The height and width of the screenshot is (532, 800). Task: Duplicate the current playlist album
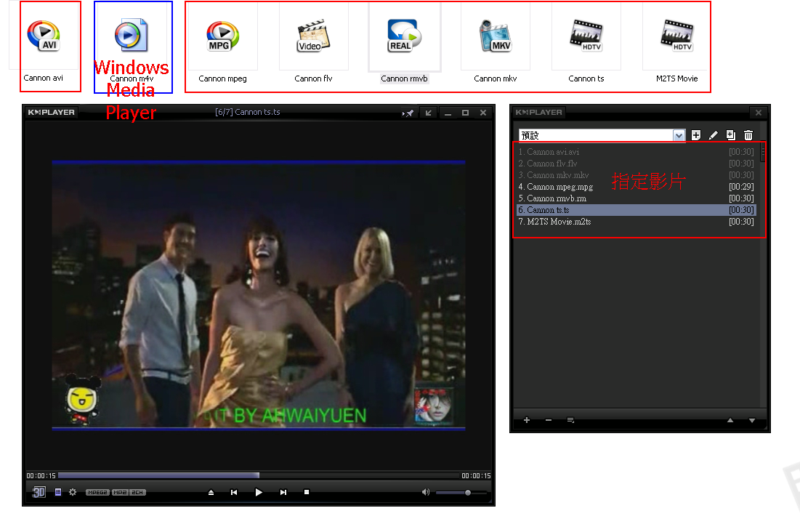point(731,135)
